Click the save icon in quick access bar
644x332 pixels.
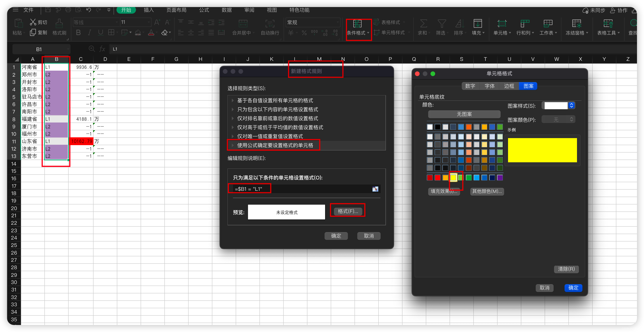coord(48,10)
